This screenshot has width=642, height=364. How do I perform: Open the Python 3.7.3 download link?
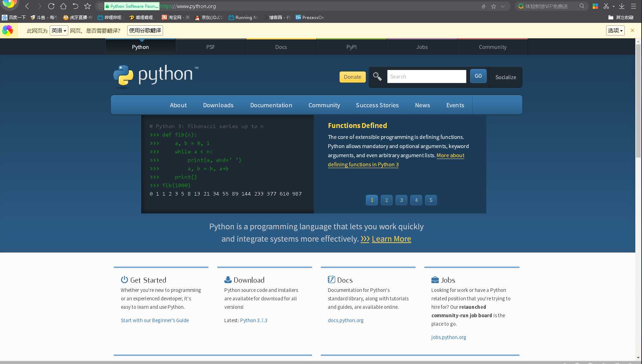pos(254,320)
